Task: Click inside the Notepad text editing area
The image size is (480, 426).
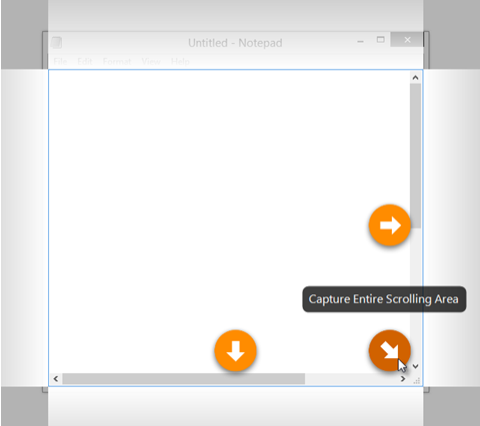Action: click(x=229, y=221)
